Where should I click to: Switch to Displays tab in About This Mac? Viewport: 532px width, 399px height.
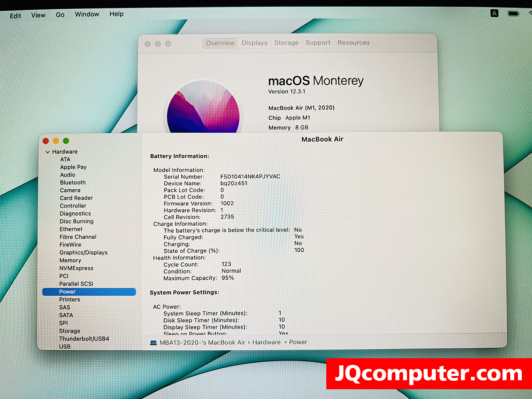click(x=254, y=43)
